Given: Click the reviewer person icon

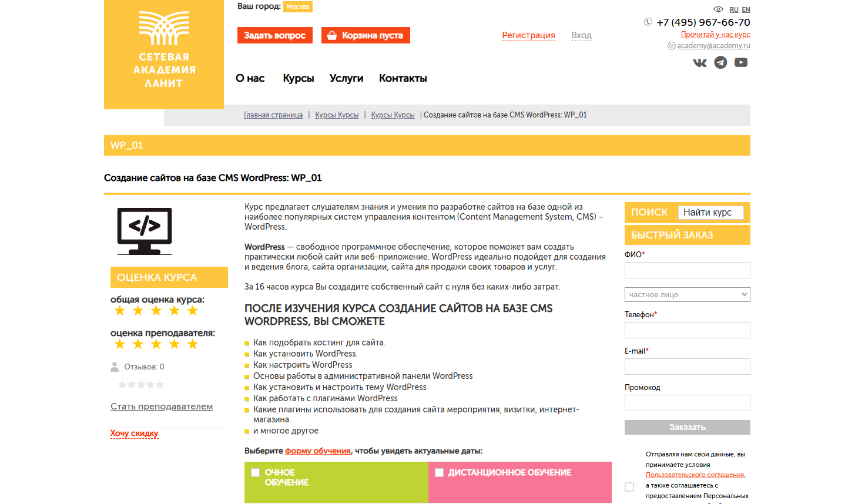Looking at the screenshot, I should (115, 367).
